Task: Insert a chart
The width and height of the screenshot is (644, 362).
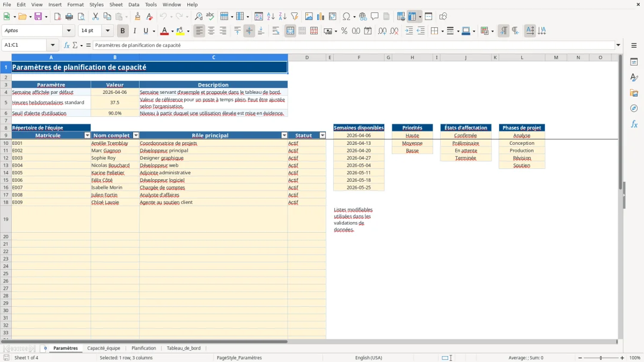Action: pos(320,17)
